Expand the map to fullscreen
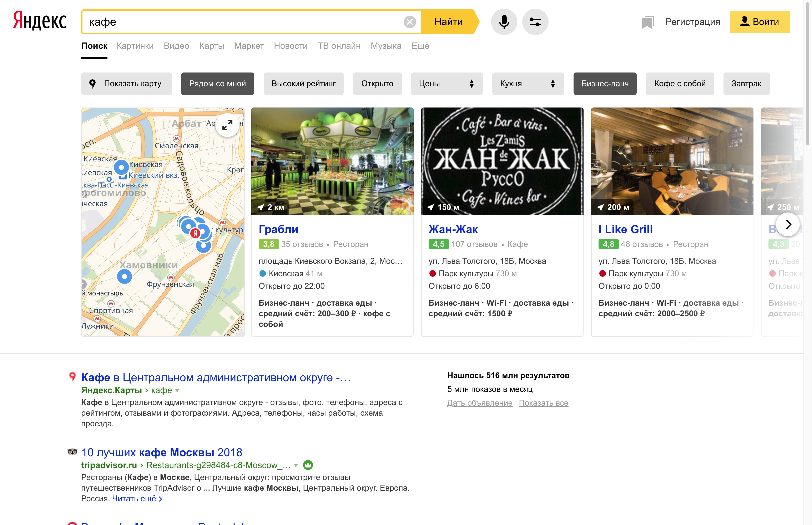 [x=227, y=125]
